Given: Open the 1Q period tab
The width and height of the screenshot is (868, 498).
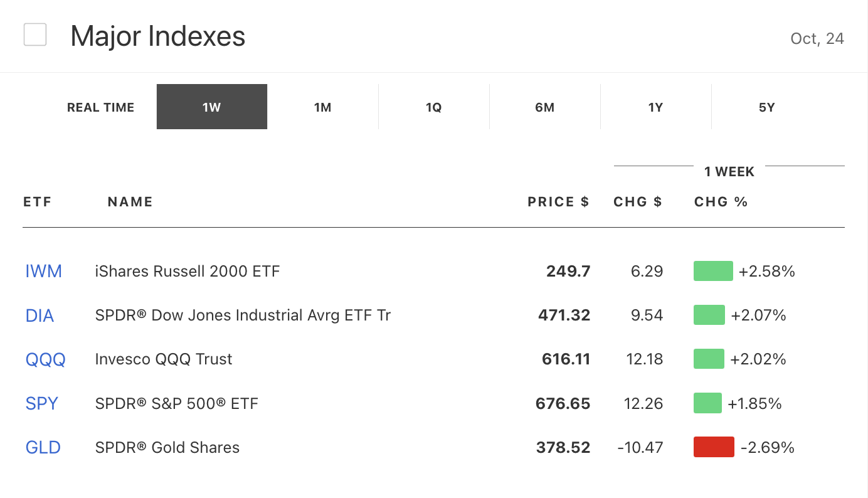Looking at the screenshot, I should click(x=434, y=107).
